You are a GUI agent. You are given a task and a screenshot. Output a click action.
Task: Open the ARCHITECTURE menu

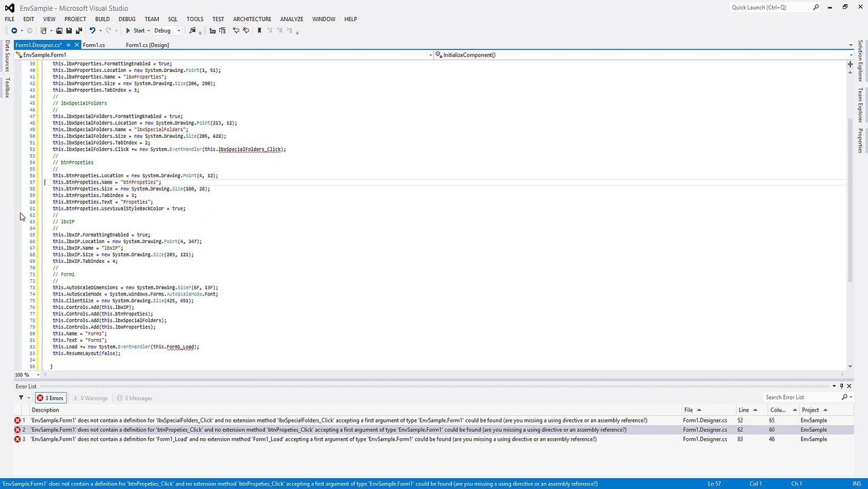tap(252, 19)
